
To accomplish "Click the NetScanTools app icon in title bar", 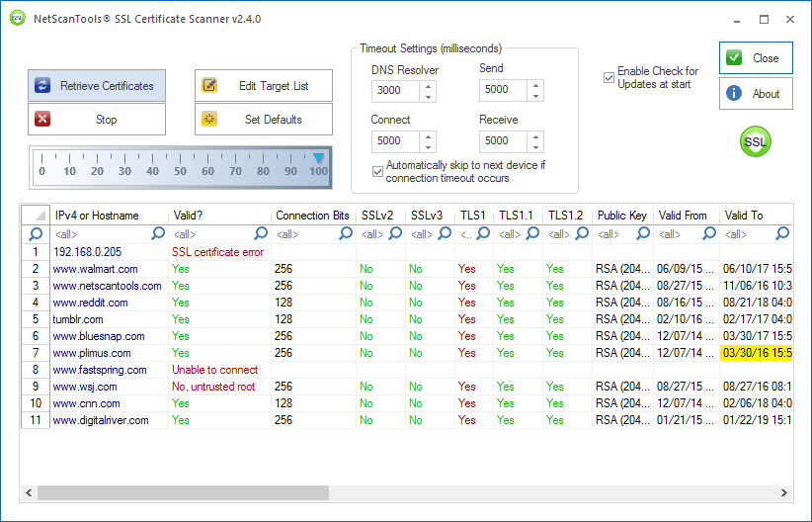I will 18,18.
